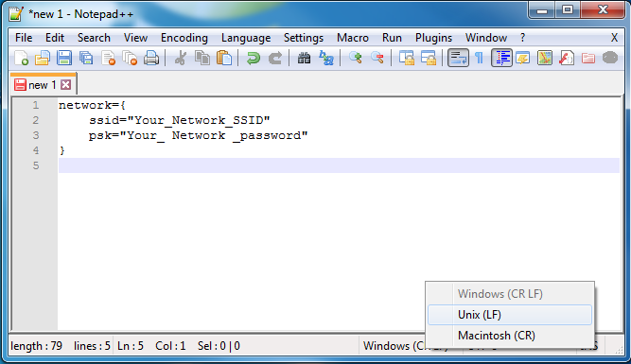Open the ? help menu

pos(522,38)
